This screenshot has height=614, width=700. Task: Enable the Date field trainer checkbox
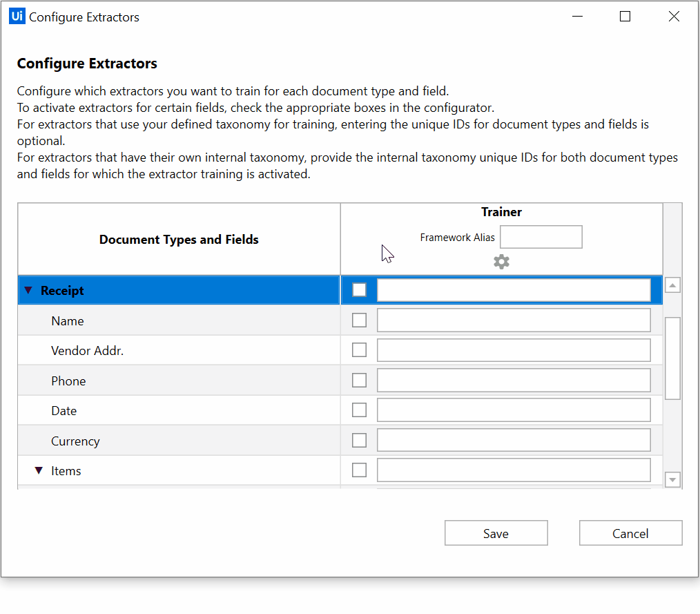359,410
